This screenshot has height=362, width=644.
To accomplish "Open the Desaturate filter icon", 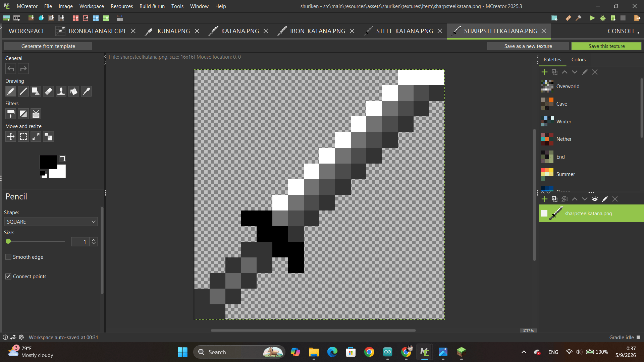I will [23, 114].
